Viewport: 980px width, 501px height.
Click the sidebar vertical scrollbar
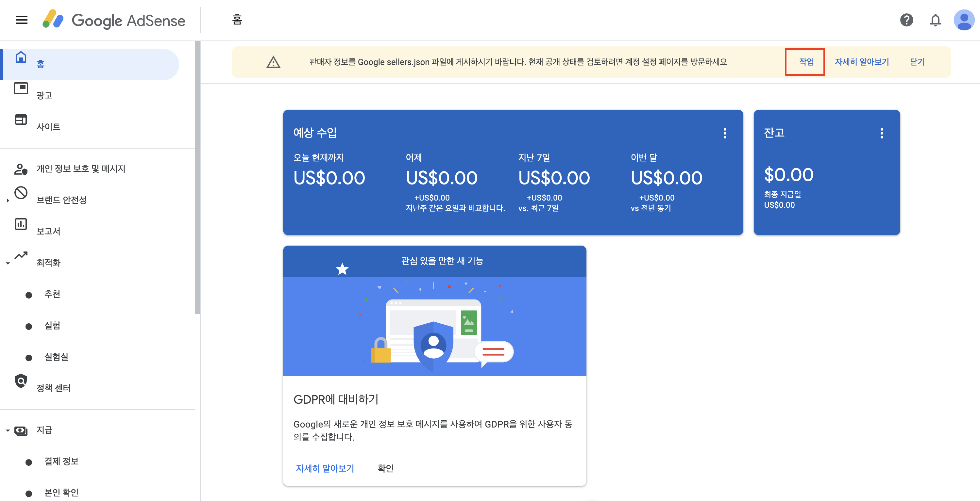pos(197,179)
